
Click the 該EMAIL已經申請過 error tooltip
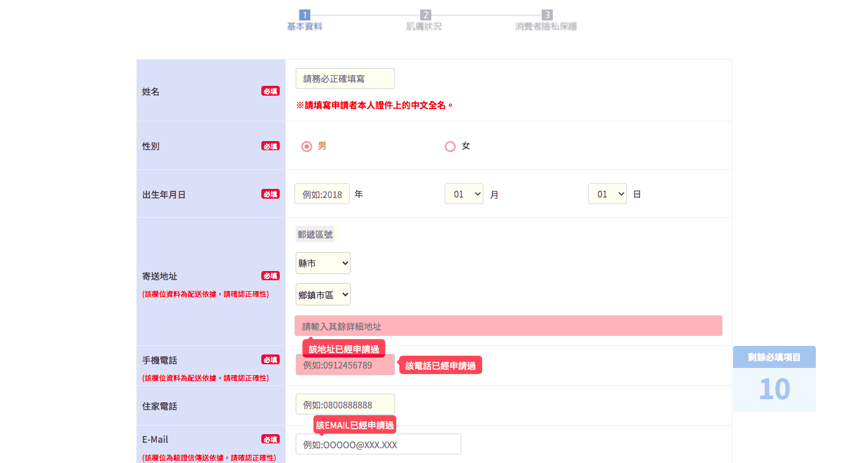[355, 425]
